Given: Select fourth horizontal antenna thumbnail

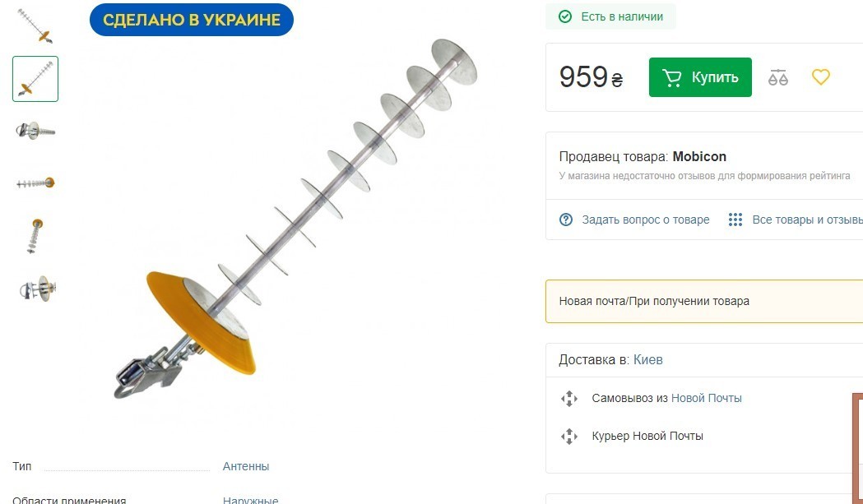Looking at the screenshot, I should pos(35,183).
